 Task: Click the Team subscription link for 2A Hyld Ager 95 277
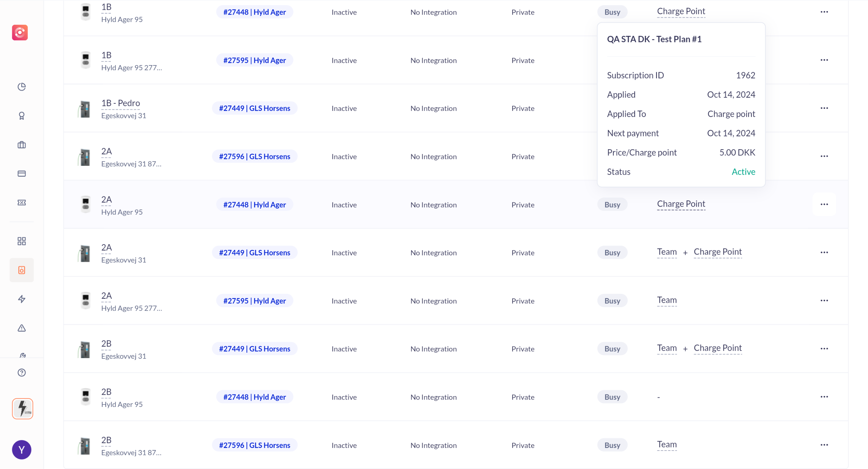click(667, 300)
